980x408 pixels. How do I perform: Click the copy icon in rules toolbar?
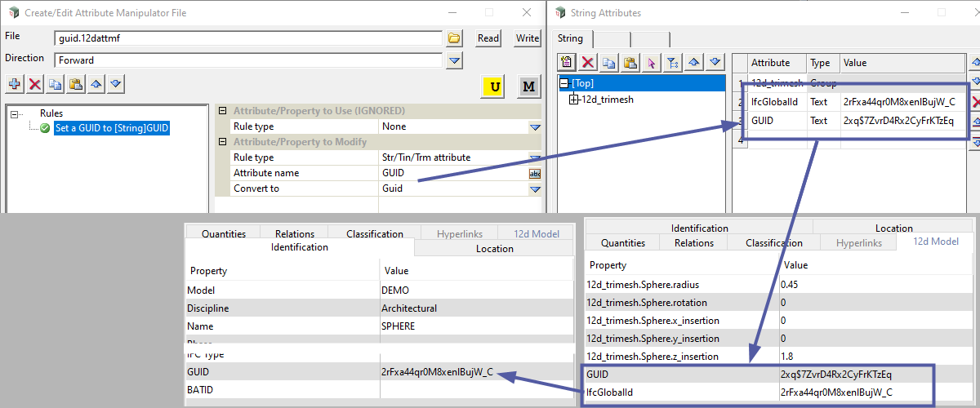coord(55,84)
